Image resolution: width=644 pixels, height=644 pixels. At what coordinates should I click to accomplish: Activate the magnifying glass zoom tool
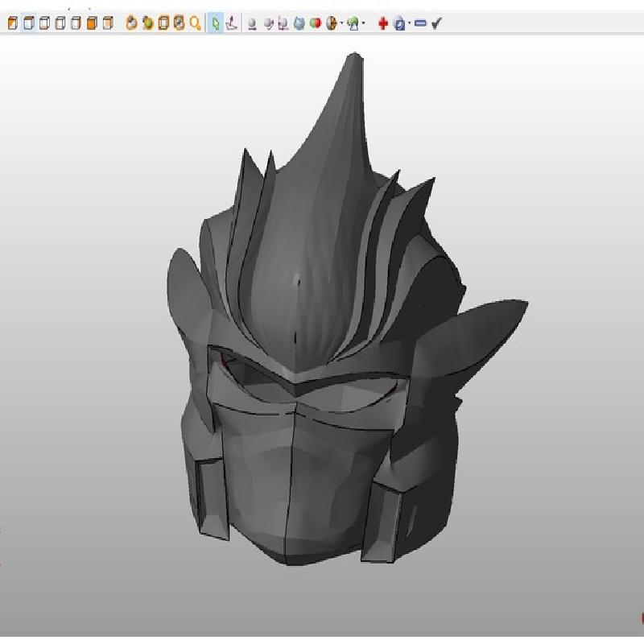(x=195, y=23)
